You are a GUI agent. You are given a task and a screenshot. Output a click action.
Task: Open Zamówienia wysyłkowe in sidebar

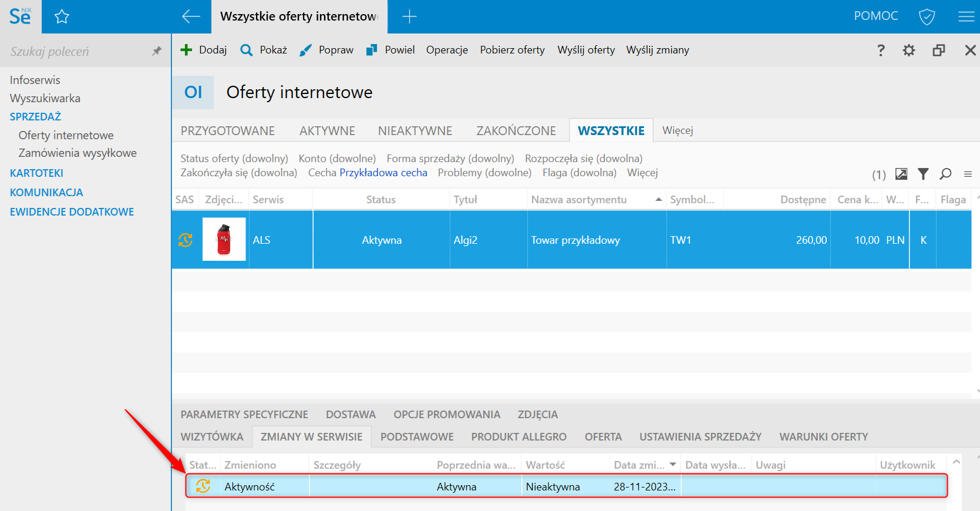[x=78, y=153]
